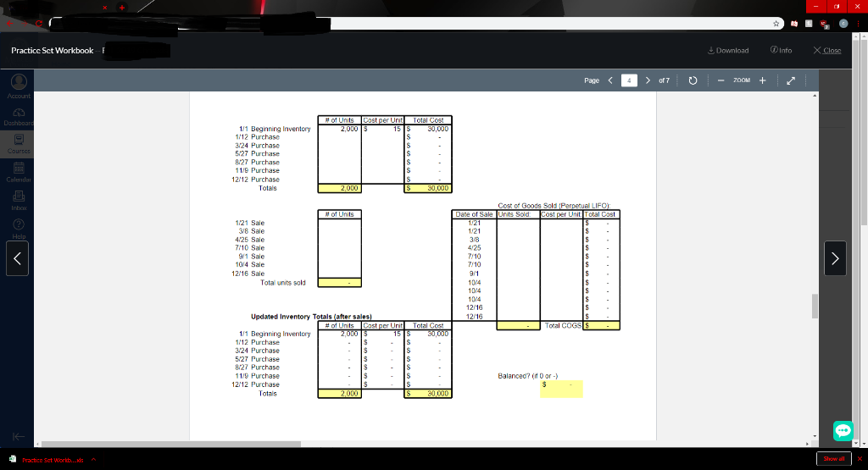Open Courses in the sidebar
Image resolution: width=868 pixels, height=470 pixels.
click(19, 144)
